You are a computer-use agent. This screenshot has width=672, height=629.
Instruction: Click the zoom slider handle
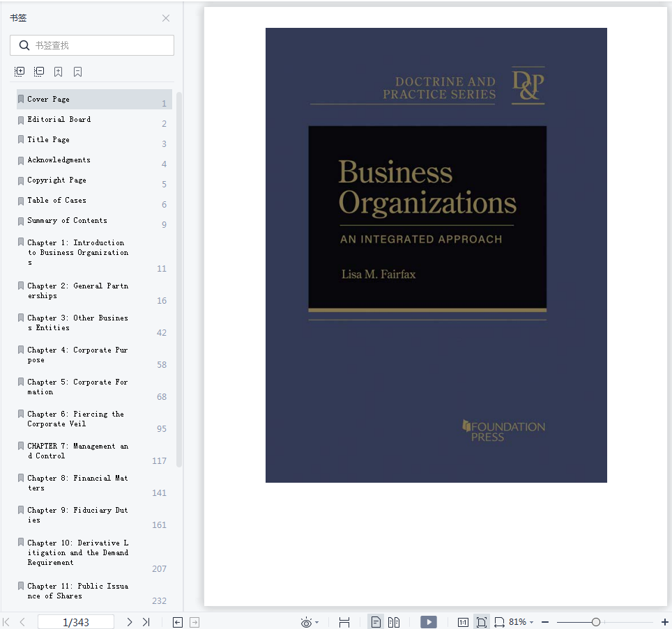click(596, 622)
